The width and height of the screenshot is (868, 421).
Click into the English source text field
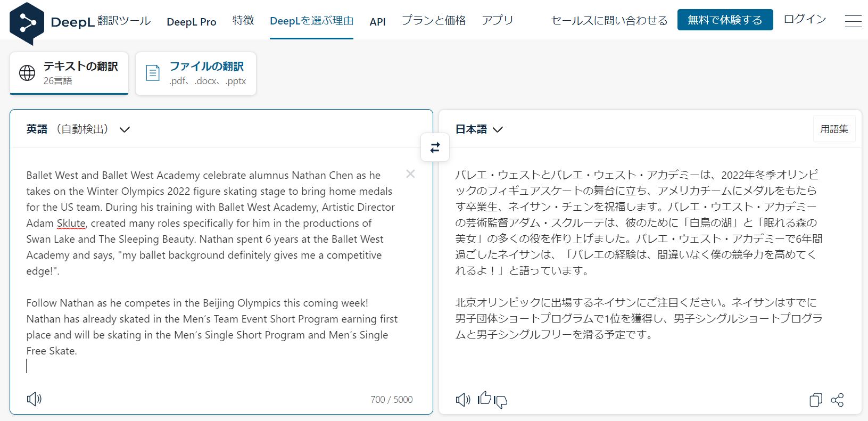[x=213, y=271]
